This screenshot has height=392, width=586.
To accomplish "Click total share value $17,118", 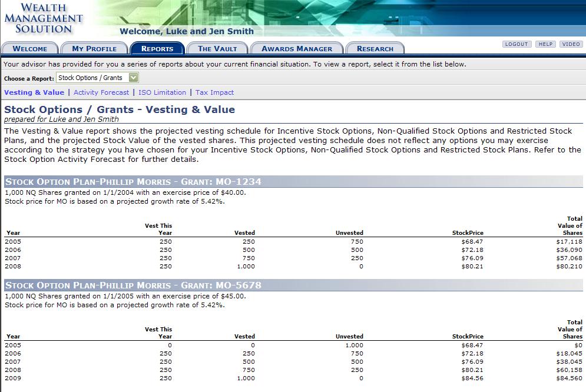I will [x=569, y=242].
